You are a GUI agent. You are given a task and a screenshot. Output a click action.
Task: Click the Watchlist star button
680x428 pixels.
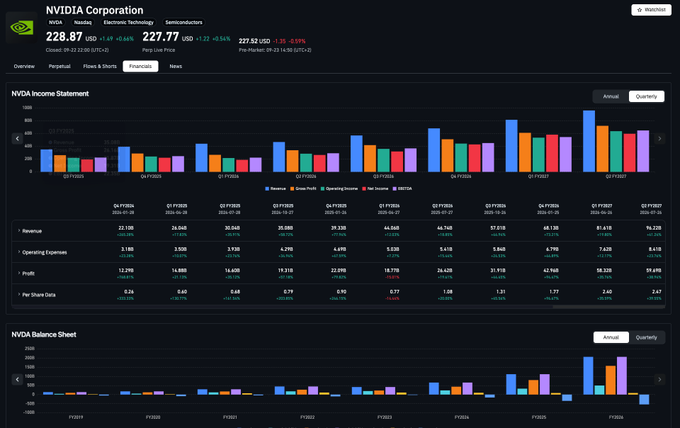click(x=651, y=10)
